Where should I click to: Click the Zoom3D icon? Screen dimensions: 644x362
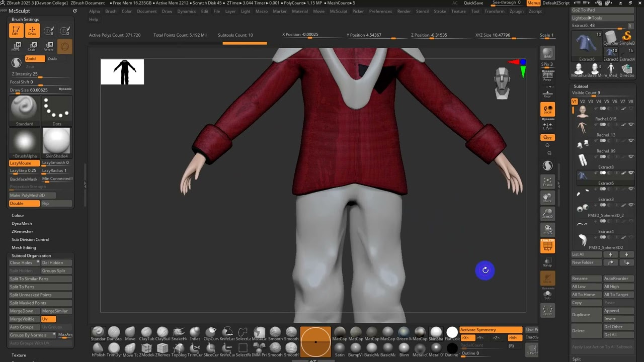(547, 213)
